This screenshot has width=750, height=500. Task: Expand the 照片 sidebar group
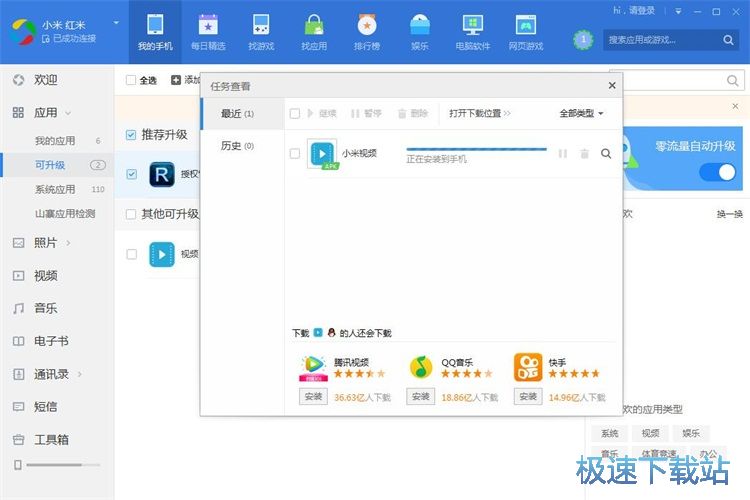pyautogui.click(x=68, y=243)
